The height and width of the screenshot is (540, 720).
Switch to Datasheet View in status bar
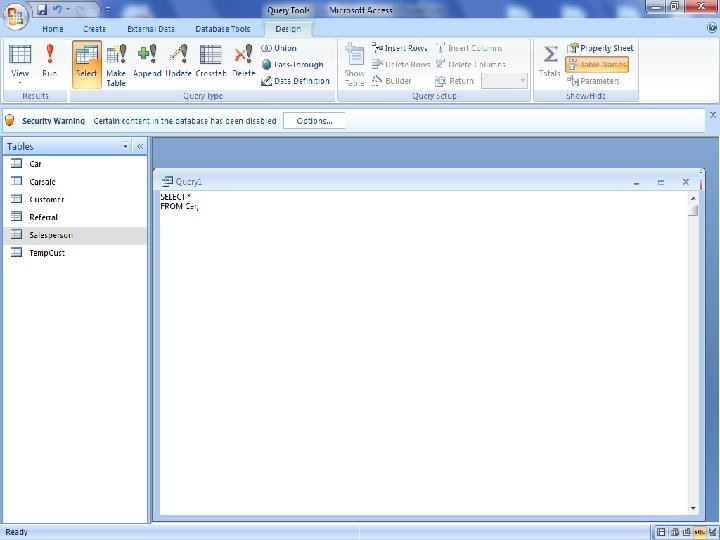[x=661, y=532]
